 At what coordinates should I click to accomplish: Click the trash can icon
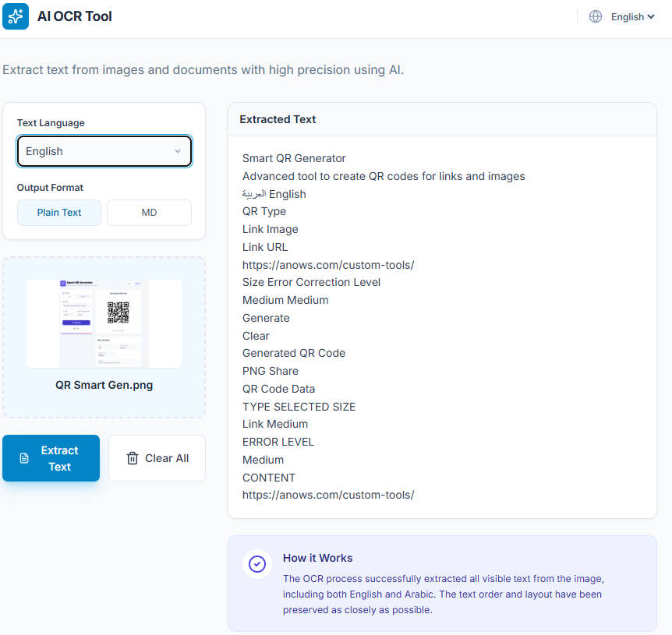click(x=133, y=458)
